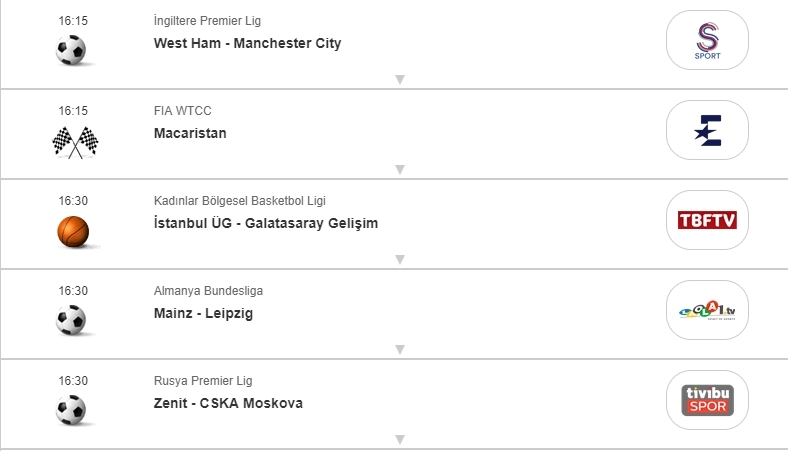This screenshot has height=451, width=788.
Task: Click the İngiltere Premier Lig league label
Action: click(x=208, y=21)
